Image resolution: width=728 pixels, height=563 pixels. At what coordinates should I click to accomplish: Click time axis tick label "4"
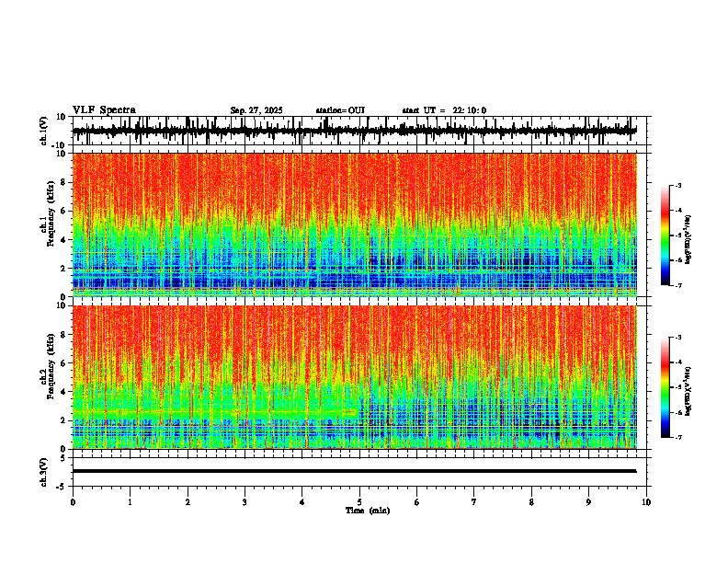302,502
